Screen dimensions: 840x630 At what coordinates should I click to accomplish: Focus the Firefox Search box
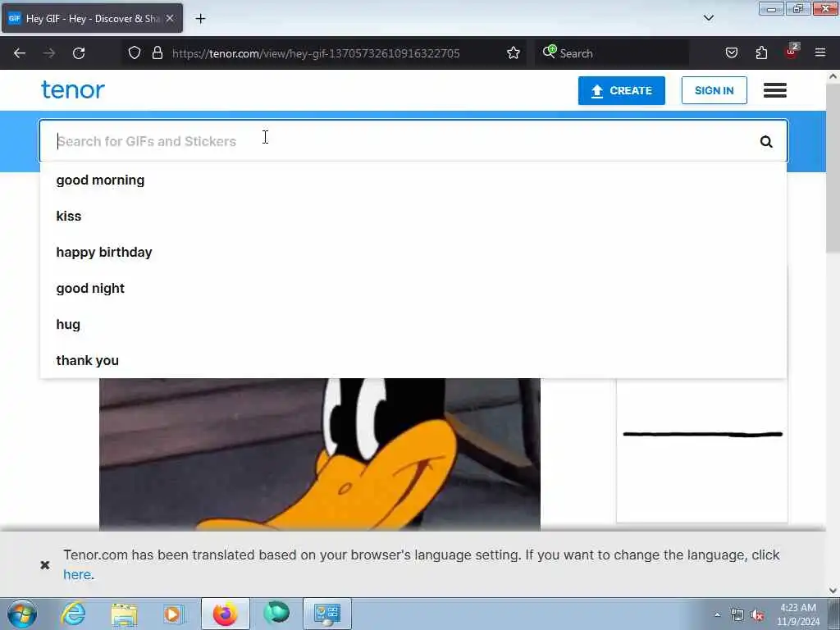click(x=612, y=53)
